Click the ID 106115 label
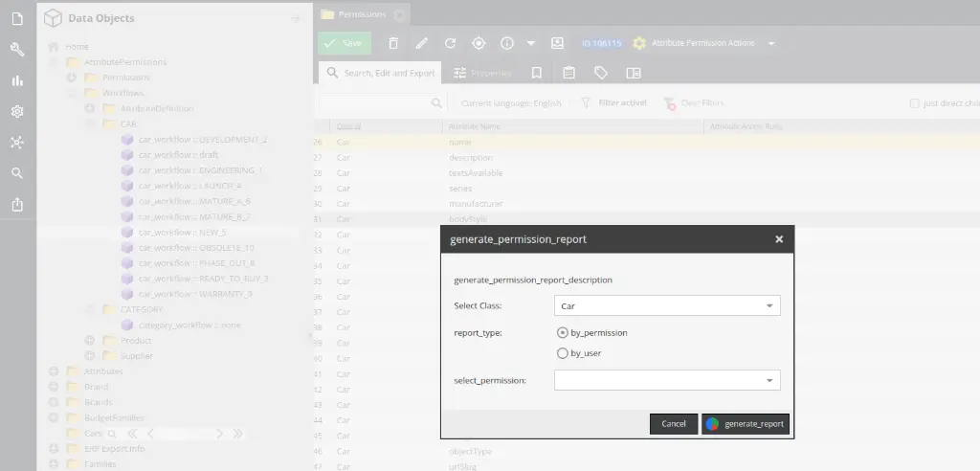980x471 pixels. 601,43
